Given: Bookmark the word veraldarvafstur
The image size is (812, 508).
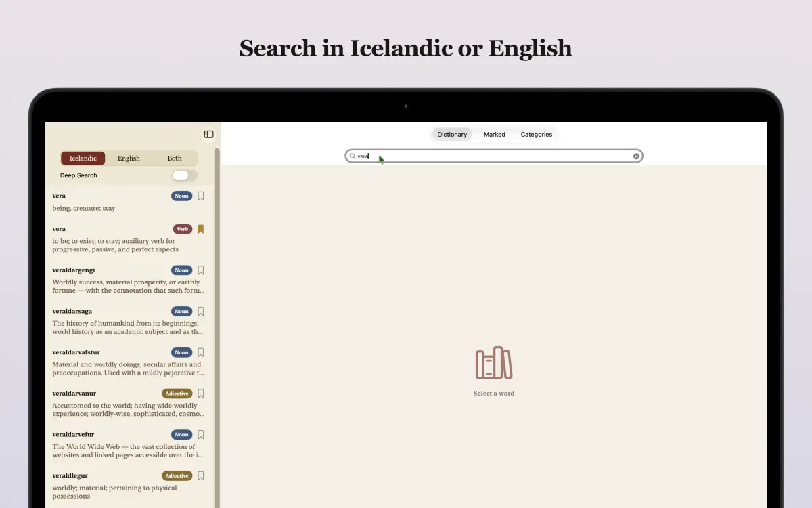Looking at the screenshot, I should coord(201,353).
